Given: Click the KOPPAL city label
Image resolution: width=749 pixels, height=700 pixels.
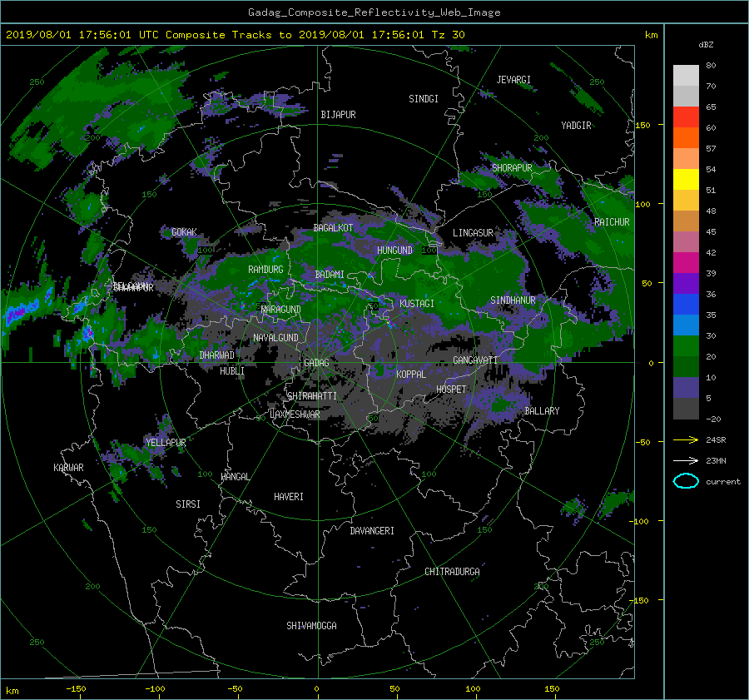Looking at the screenshot, I should (411, 374).
